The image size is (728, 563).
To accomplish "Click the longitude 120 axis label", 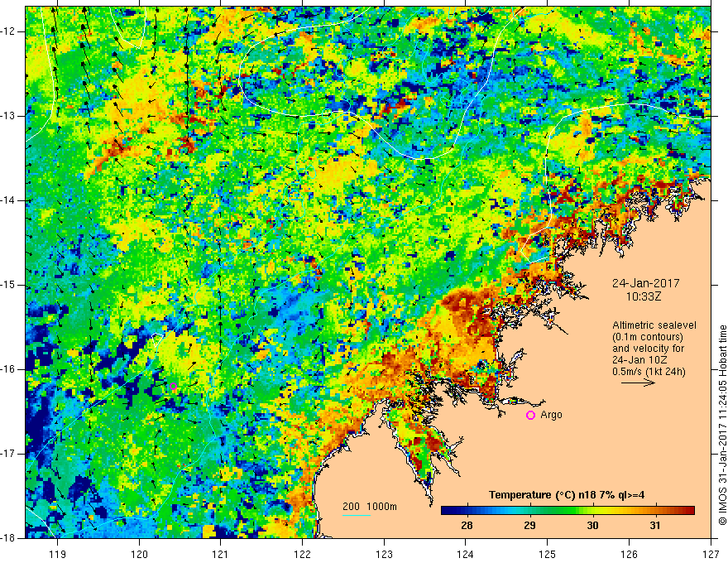I will click(x=139, y=554).
